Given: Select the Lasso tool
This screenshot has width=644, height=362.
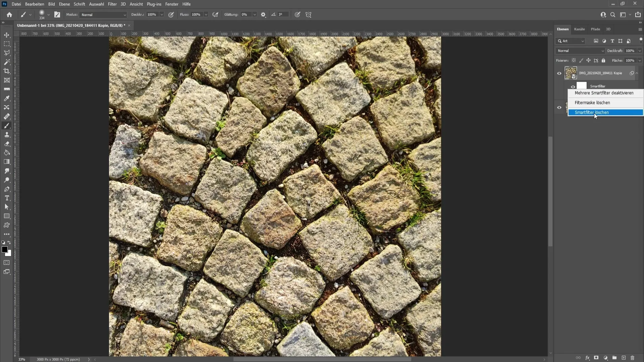Looking at the screenshot, I should point(7,53).
